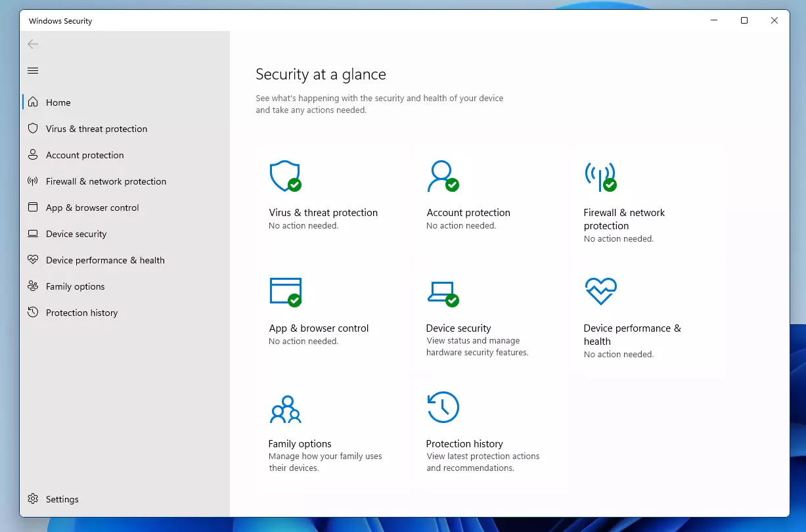Open the Family options tile title
Image resolution: width=806 pixels, height=532 pixels.
[300, 444]
